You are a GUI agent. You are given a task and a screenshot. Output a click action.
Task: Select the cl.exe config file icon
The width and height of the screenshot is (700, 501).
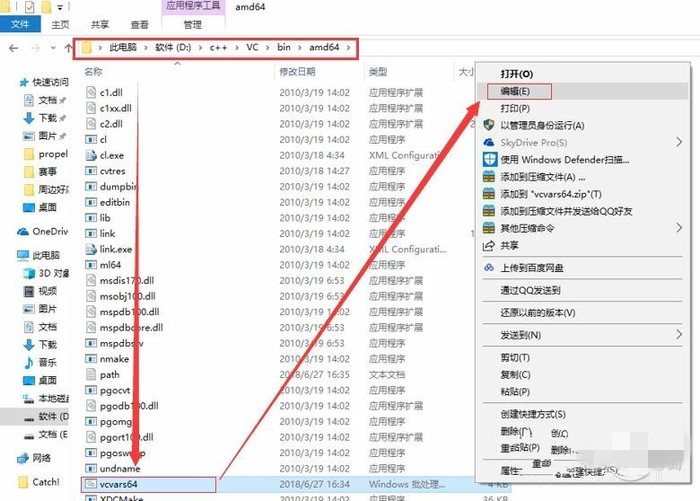click(91, 155)
